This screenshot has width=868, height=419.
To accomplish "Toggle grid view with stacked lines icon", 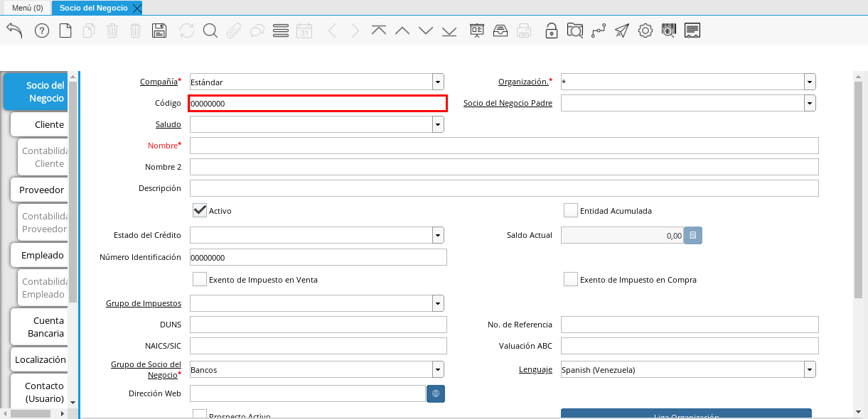I will pos(280,31).
